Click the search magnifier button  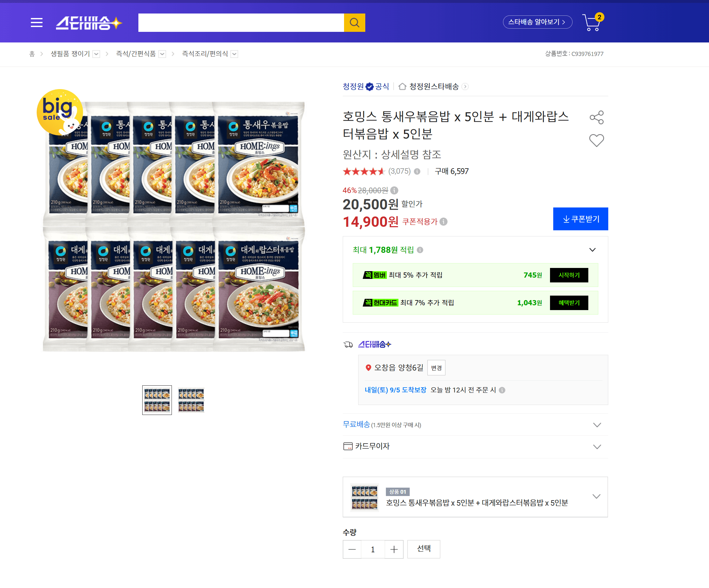354,23
